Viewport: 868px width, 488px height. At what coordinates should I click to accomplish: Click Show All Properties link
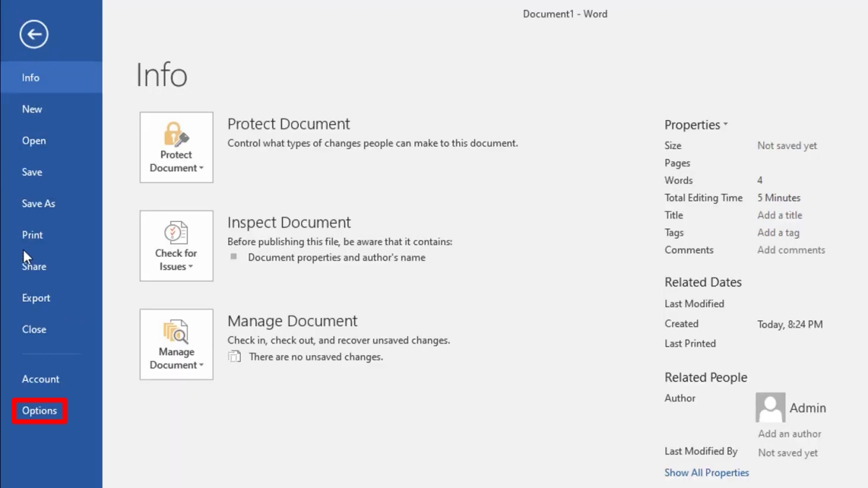pos(707,473)
